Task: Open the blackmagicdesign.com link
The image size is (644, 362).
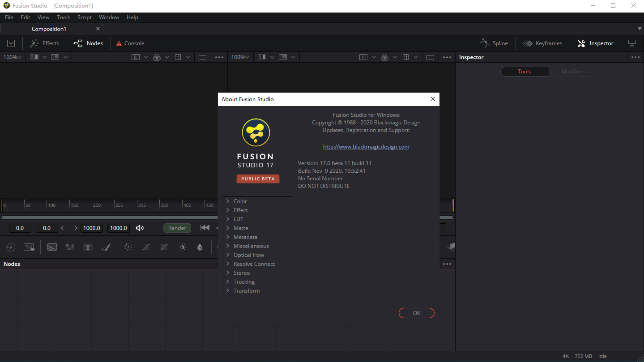Action: point(366,147)
